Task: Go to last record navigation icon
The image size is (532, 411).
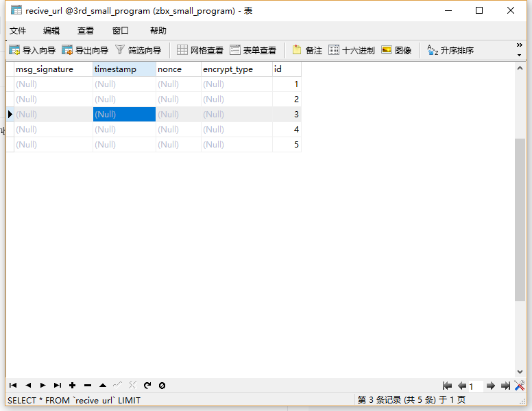Action: tap(58, 385)
